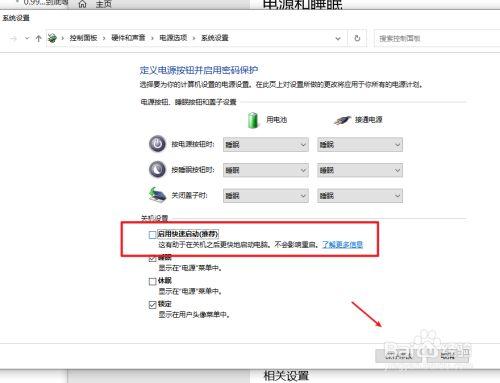The height and width of the screenshot is (383, 500).
Task: Click the laptop lid close icon
Action: (x=157, y=195)
